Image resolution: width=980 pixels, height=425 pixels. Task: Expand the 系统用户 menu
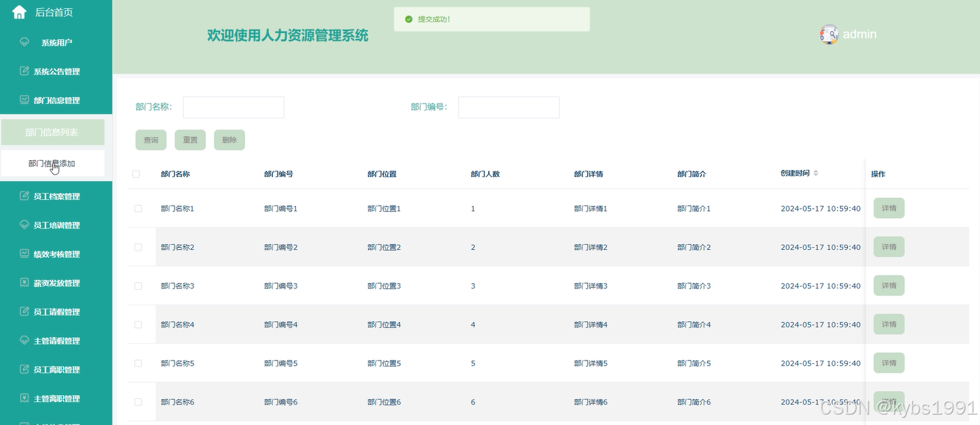pyautogui.click(x=56, y=42)
